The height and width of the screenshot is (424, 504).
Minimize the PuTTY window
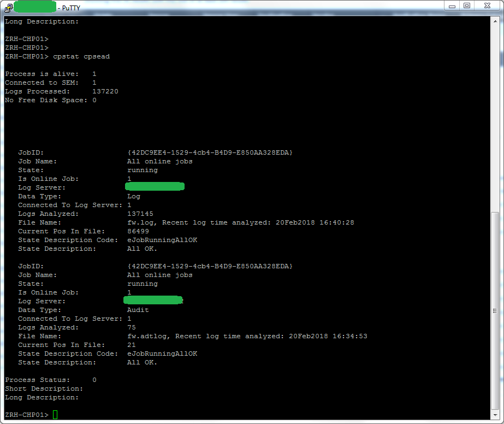452,6
